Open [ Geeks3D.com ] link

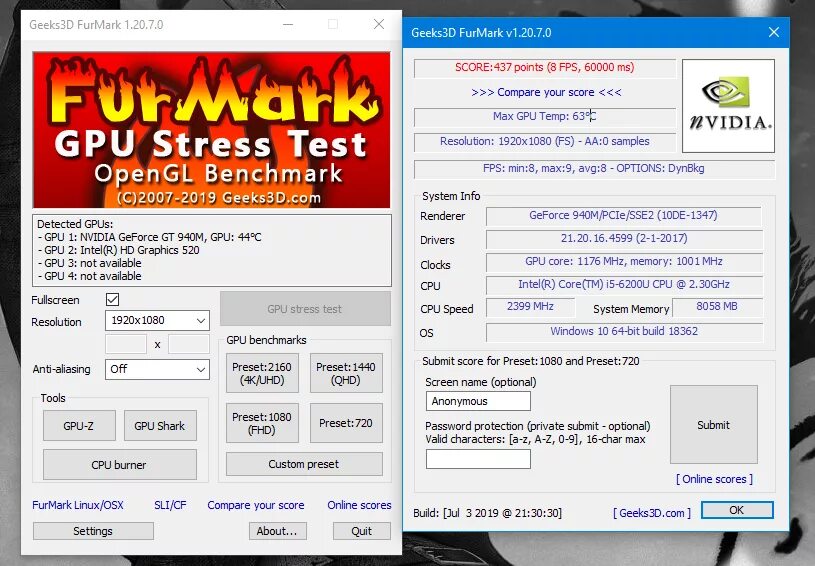[x=652, y=513]
